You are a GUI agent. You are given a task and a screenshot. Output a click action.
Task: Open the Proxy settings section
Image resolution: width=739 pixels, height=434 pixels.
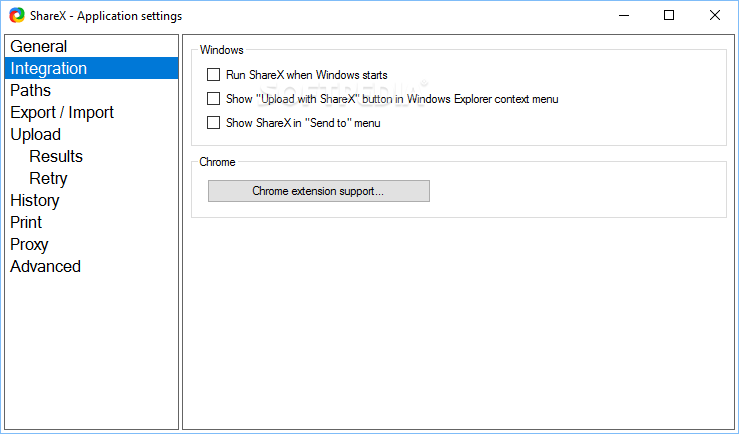click(x=91, y=244)
